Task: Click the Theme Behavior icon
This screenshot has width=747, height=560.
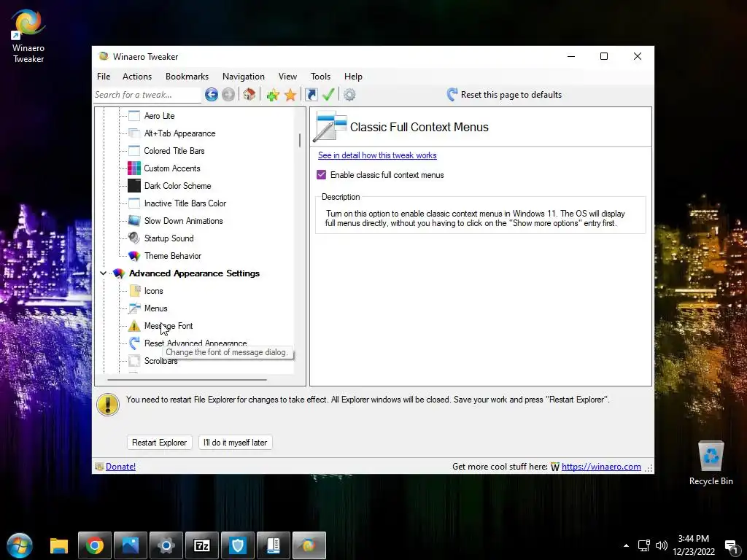Action: click(x=134, y=256)
